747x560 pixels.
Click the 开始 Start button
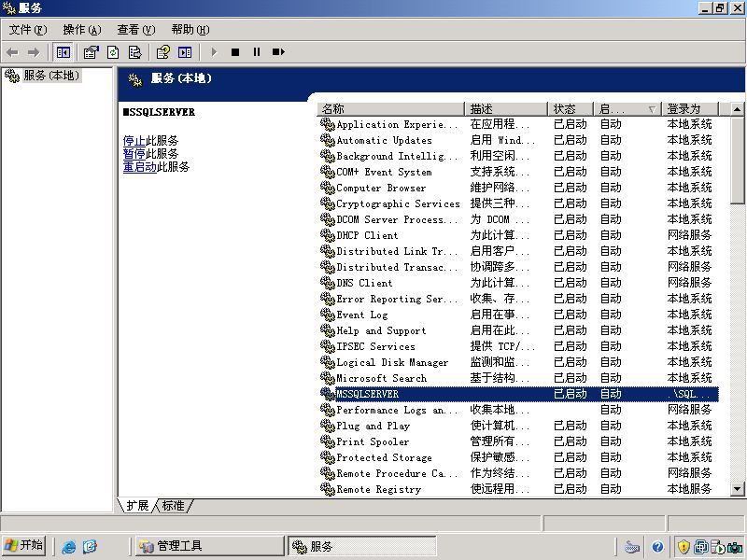(24, 545)
